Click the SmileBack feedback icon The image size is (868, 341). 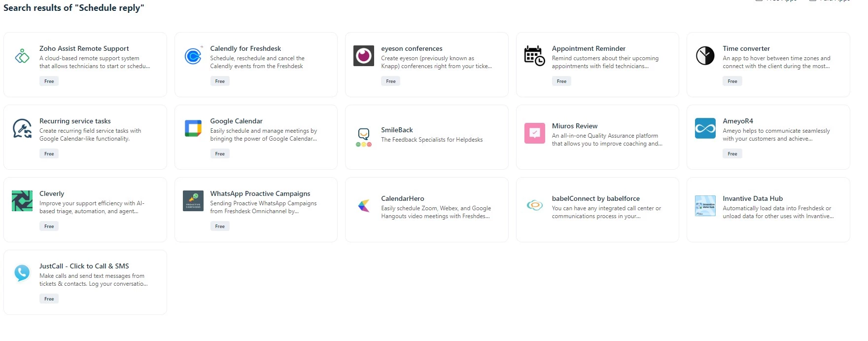(364, 137)
